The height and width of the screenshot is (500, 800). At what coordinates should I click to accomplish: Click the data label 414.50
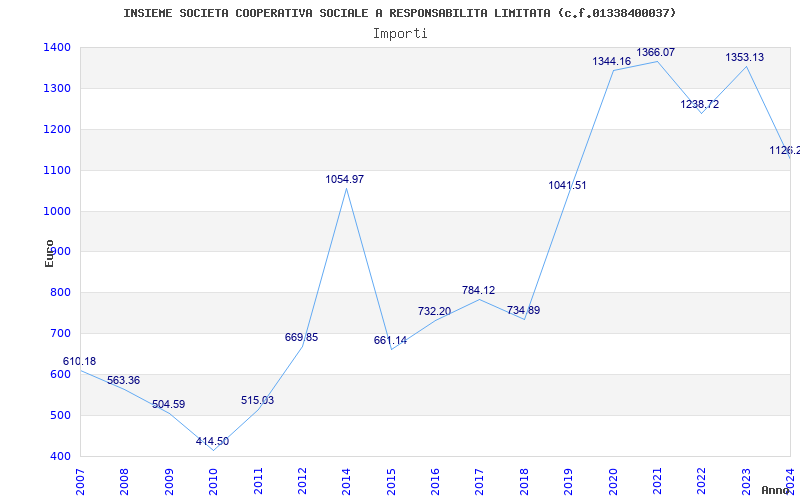212,441
